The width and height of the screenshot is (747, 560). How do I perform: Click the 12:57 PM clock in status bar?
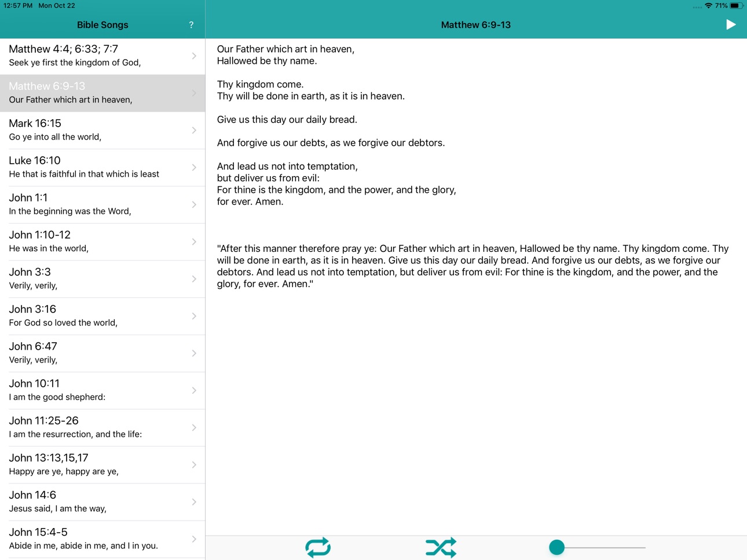[x=18, y=5]
